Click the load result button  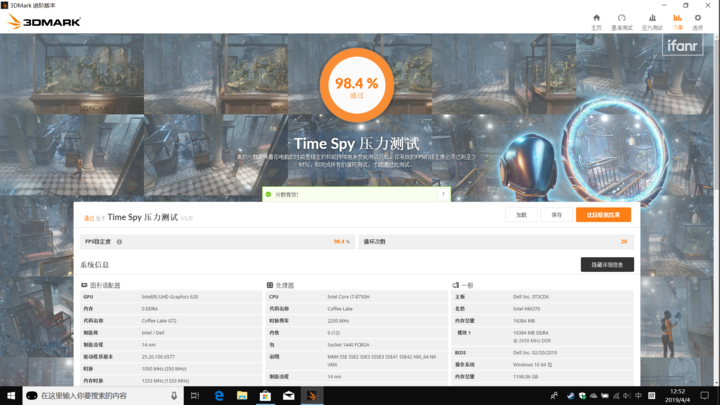coord(521,215)
